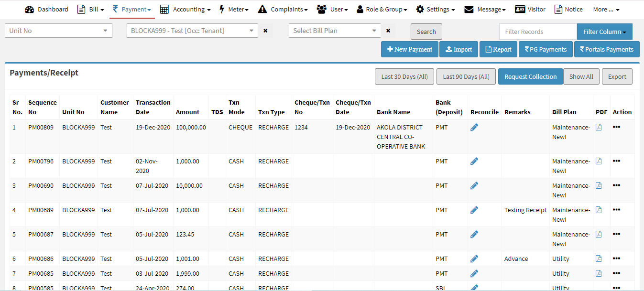Clear the BLOCKA999 customer selection
Viewport: 644px width, 291px height.
click(265, 31)
